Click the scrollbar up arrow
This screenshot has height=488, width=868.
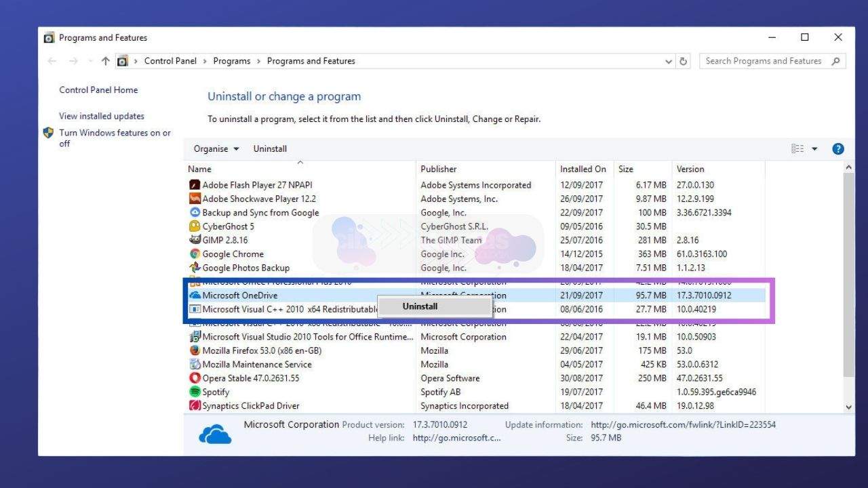[849, 167]
